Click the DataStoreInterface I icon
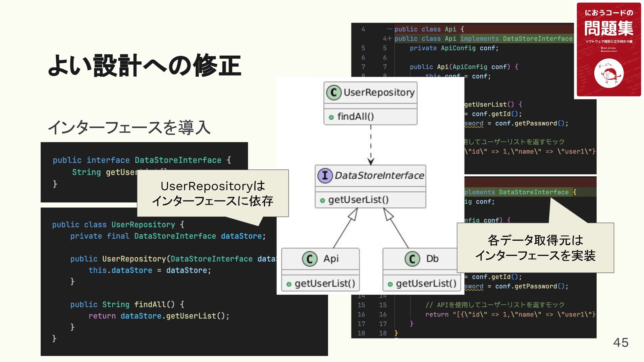Viewport: 644px width, 362px height. pos(325,175)
